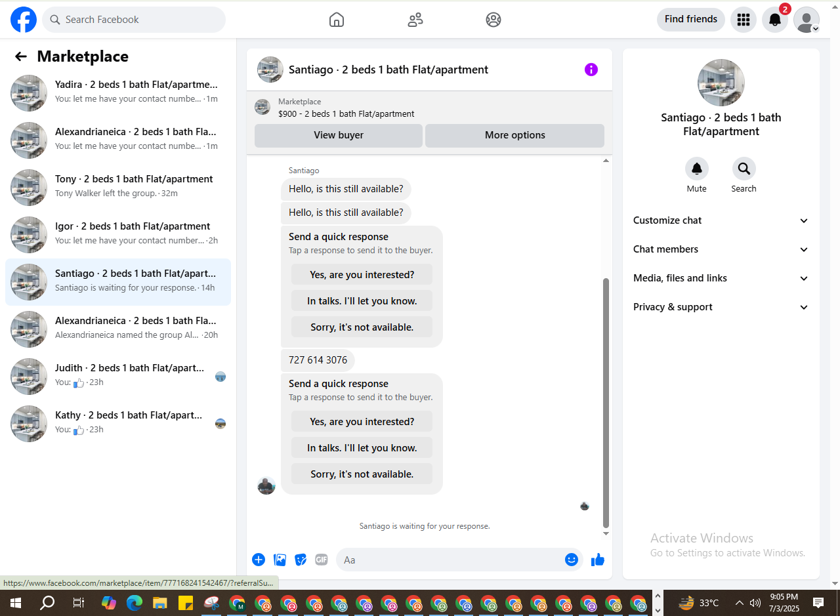Attach a file using the photo icon
The height and width of the screenshot is (616, 840).
pyautogui.click(x=280, y=560)
